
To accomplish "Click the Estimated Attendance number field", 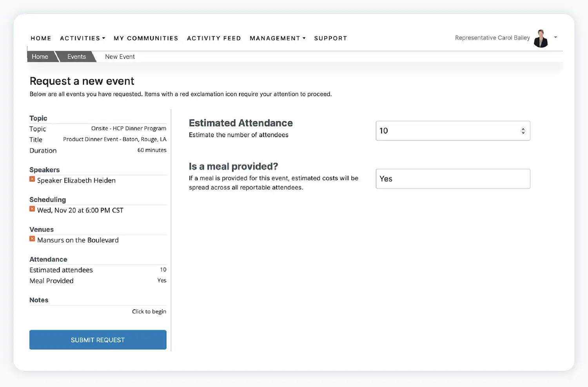I will click(x=447, y=131).
